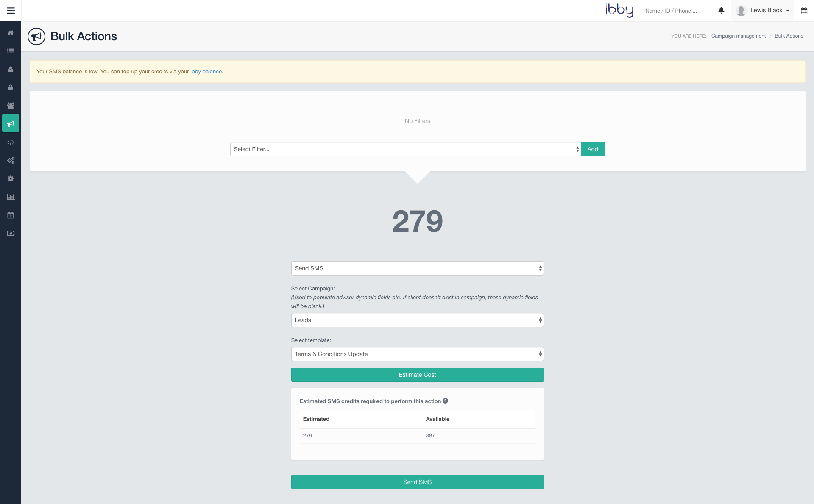The width and height of the screenshot is (814, 504).
Task: Click the Name / ID / Phone search field
Action: coord(675,11)
